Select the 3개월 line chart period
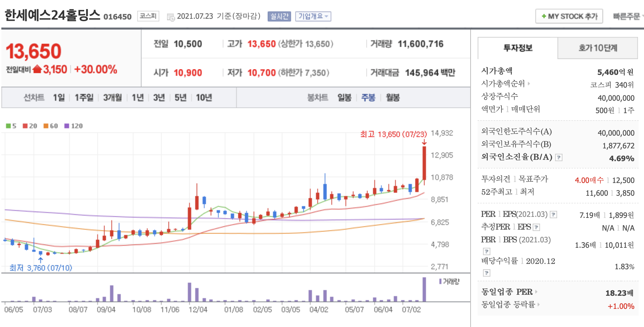The height and width of the screenshot is (327, 644). 112,98
